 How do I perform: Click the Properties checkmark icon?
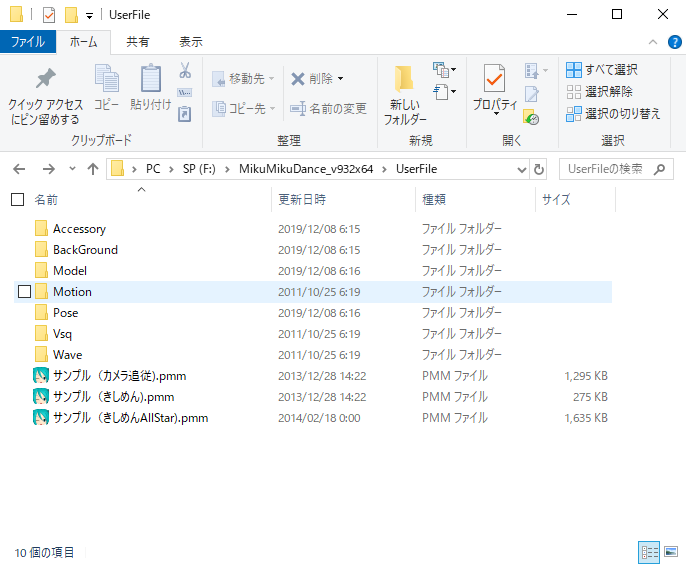494,78
